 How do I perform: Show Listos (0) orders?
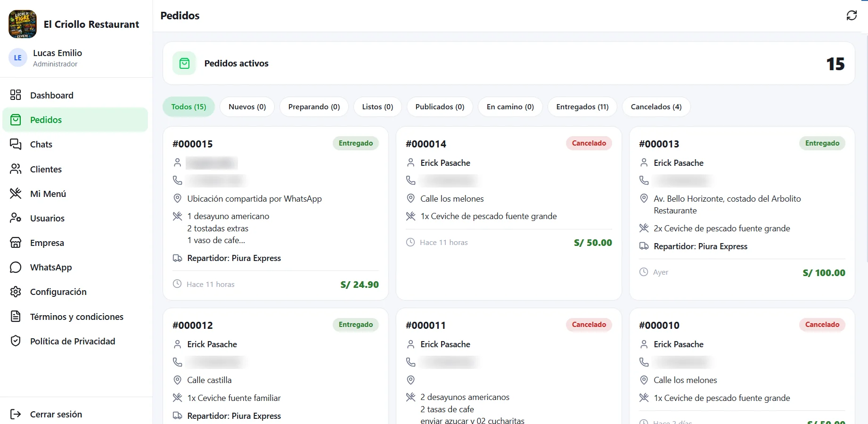coord(377,107)
